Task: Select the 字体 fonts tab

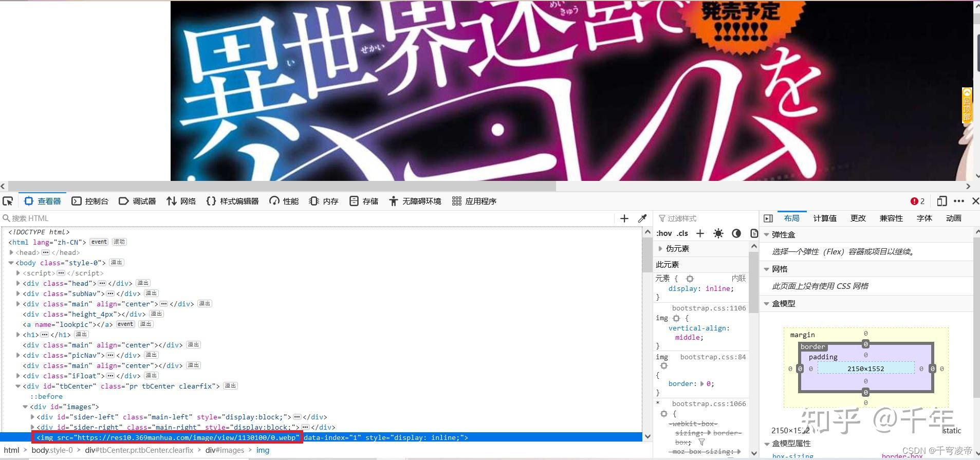Action: coord(924,218)
